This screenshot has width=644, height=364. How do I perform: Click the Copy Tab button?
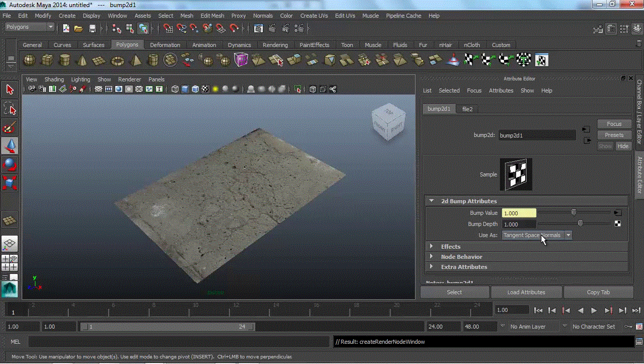click(599, 292)
